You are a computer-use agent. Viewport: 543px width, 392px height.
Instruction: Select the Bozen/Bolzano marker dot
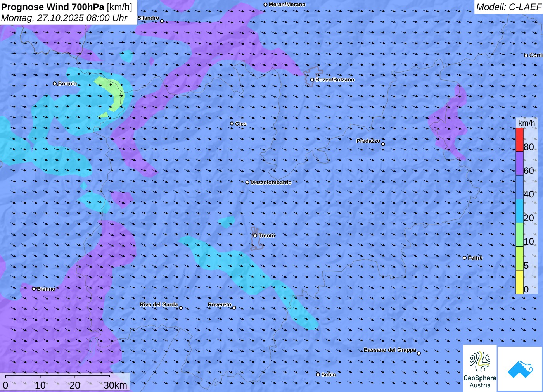[x=312, y=80]
